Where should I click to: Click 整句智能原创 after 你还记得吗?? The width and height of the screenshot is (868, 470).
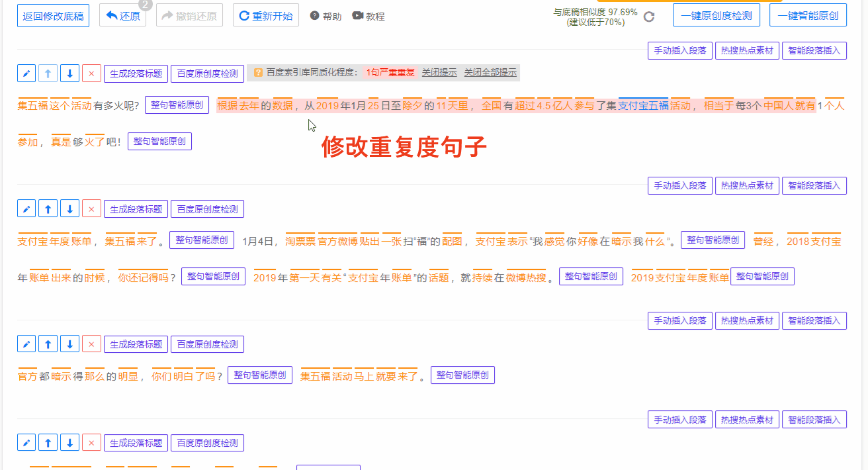point(213,277)
